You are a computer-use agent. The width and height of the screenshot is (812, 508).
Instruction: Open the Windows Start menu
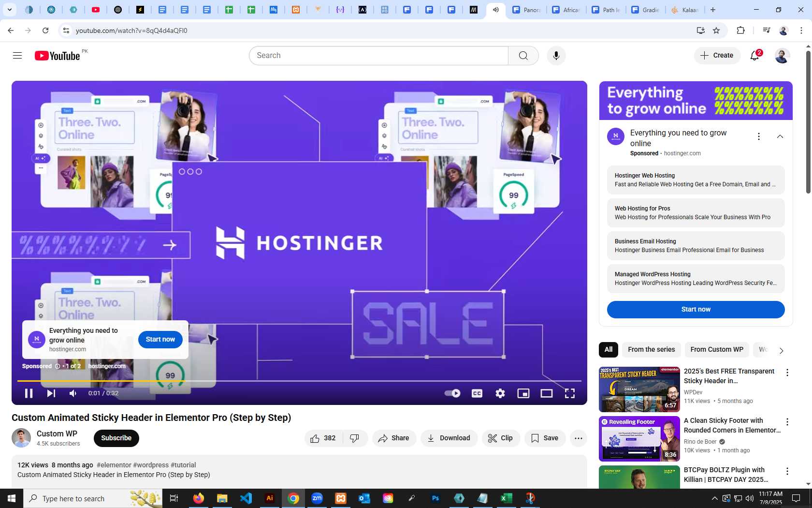[x=12, y=498]
